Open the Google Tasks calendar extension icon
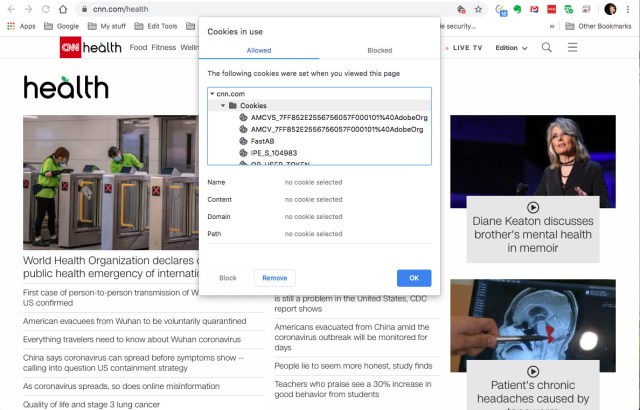Image resolution: width=640 pixels, height=410 pixels. coord(501,9)
